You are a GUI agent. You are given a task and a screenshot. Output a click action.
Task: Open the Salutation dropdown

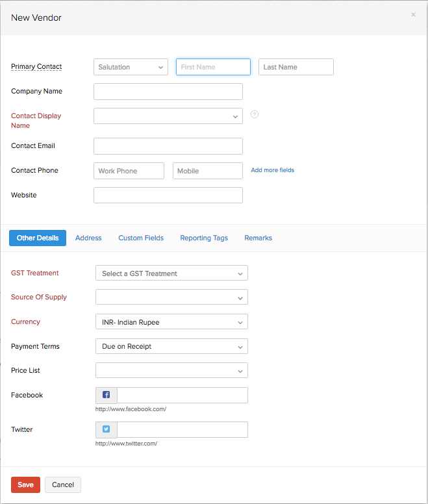(x=131, y=67)
